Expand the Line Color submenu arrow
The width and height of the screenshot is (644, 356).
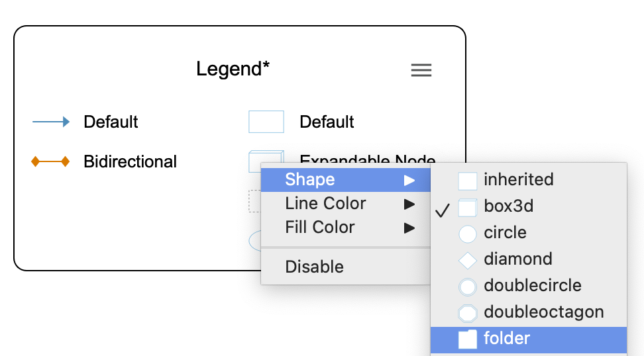pyautogui.click(x=409, y=204)
